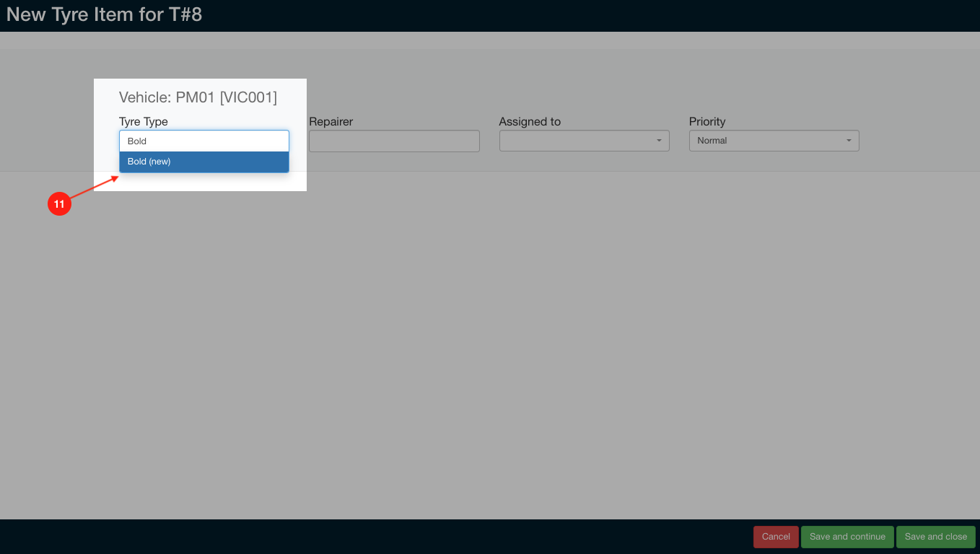Click the Vehicle PM01 [VIC001] heading
Screen dimensions: 980x554
pyautogui.click(x=198, y=97)
